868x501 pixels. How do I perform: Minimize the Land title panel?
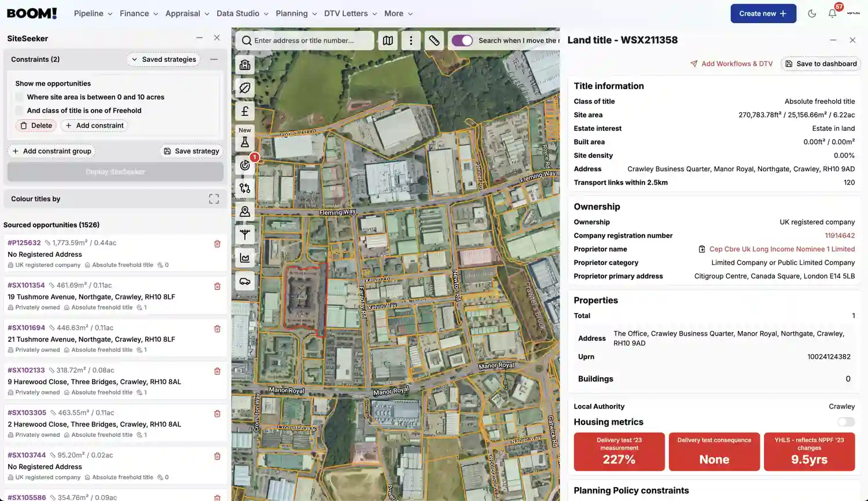click(x=833, y=40)
